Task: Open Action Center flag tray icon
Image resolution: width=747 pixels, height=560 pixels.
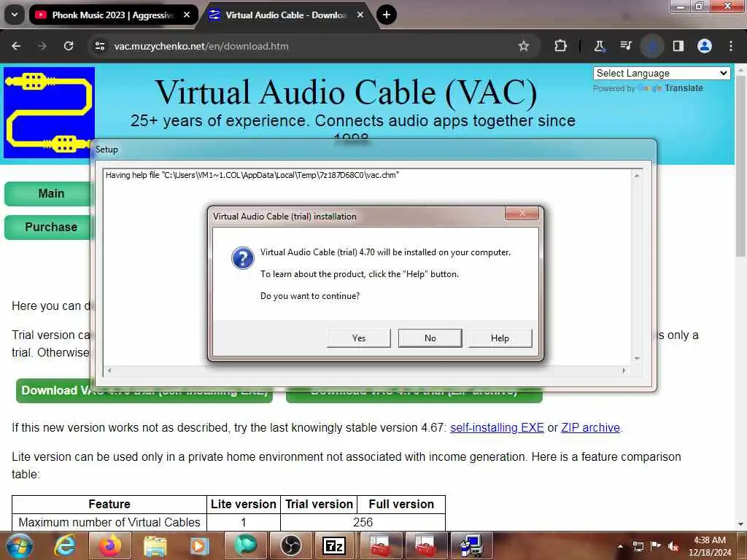Action: pos(656,546)
